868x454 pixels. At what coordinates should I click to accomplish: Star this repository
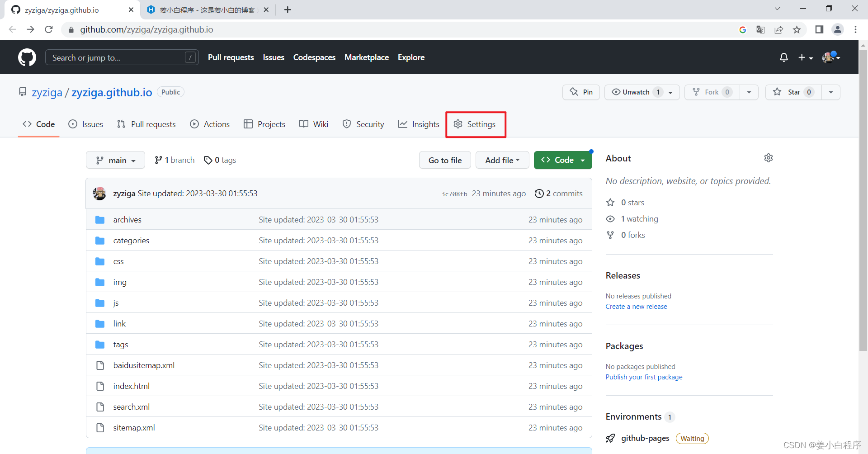tap(793, 92)
